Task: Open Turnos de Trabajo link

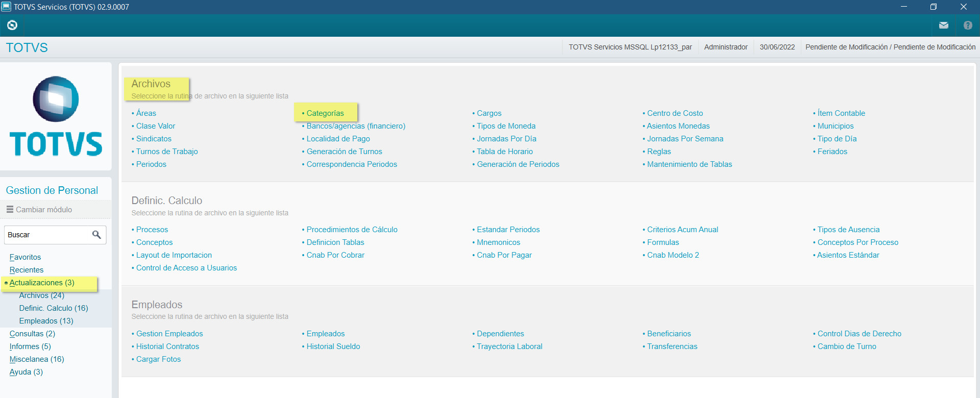Action: click(x=167, y=152)
